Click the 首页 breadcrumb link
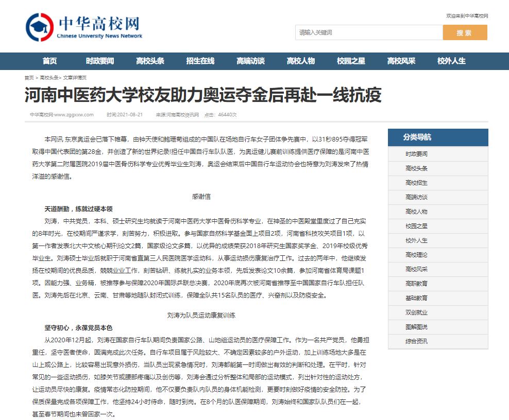The height and width of the screenshot is (420, 509). (x=29, y=78)
